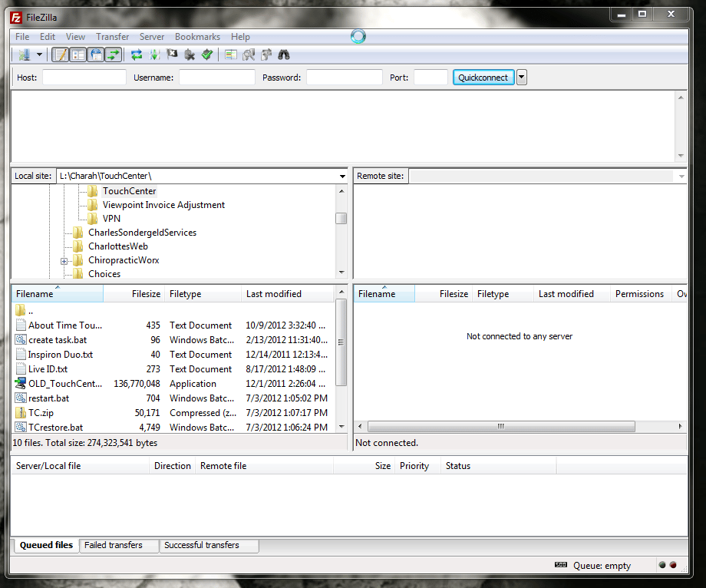Screen dimensions: 706x588
Task: Click the local tree scrollbar down arrow
Action: click(341, 273)
